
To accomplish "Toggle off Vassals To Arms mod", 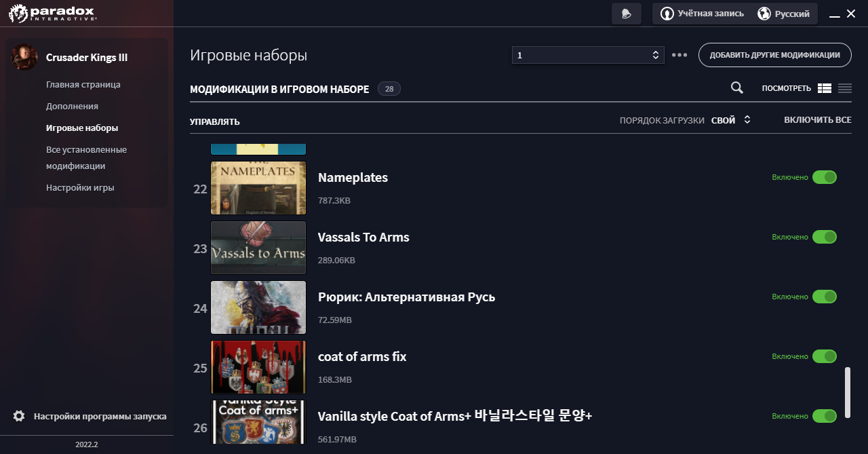I will pyautogui.click(x=825, y=237).
